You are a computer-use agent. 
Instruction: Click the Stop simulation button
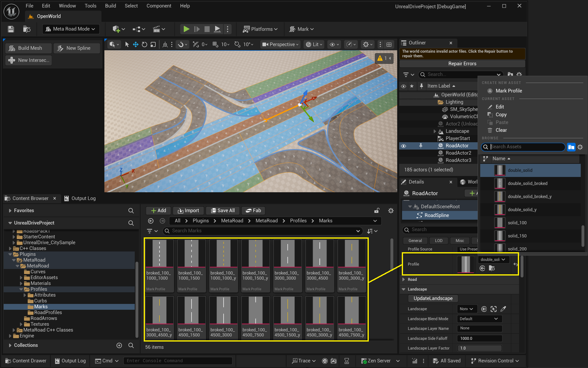coord(207,29)
